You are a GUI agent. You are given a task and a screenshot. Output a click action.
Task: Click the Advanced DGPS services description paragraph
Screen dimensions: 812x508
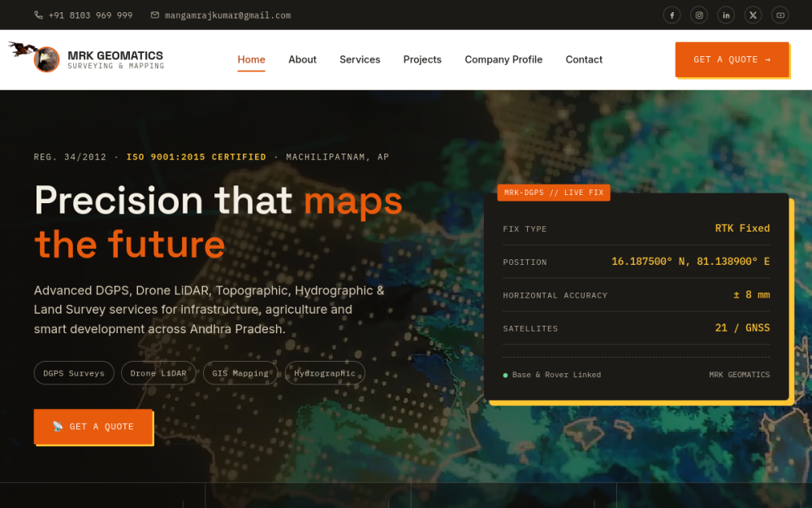[x=209, y=310]
